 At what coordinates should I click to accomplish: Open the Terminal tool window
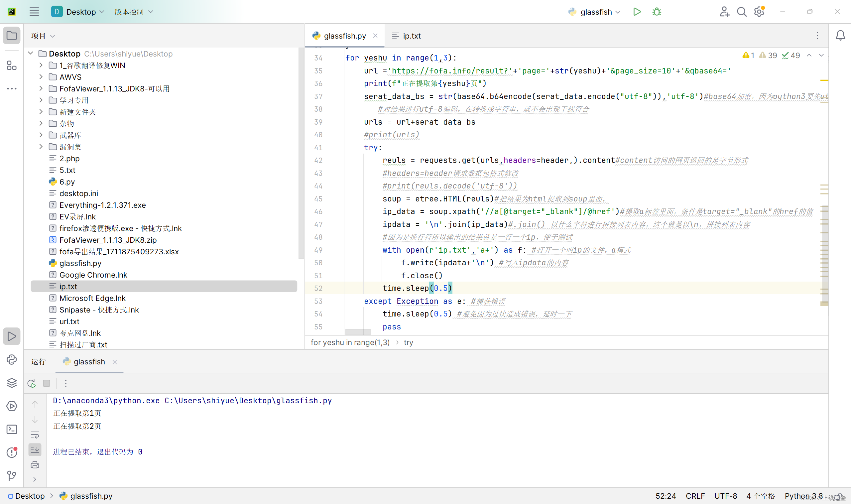click(x=12, y=429)
